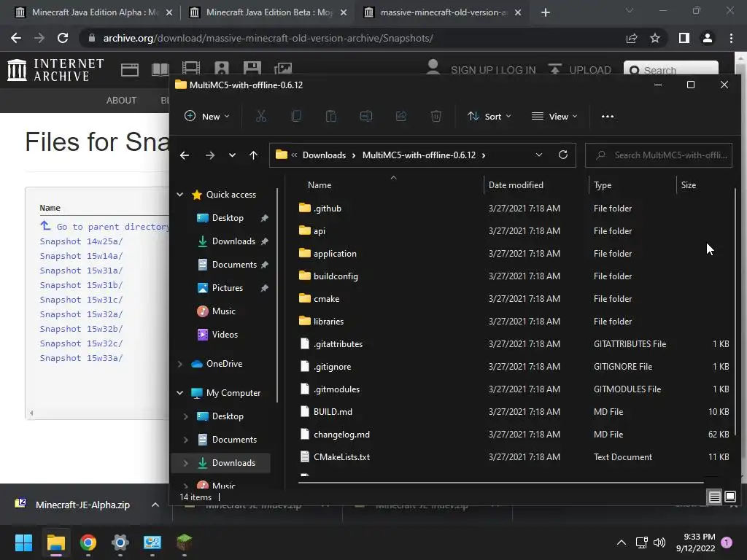
Task: Click Internet Archive video film icon
Action: (x=191, y=69)
